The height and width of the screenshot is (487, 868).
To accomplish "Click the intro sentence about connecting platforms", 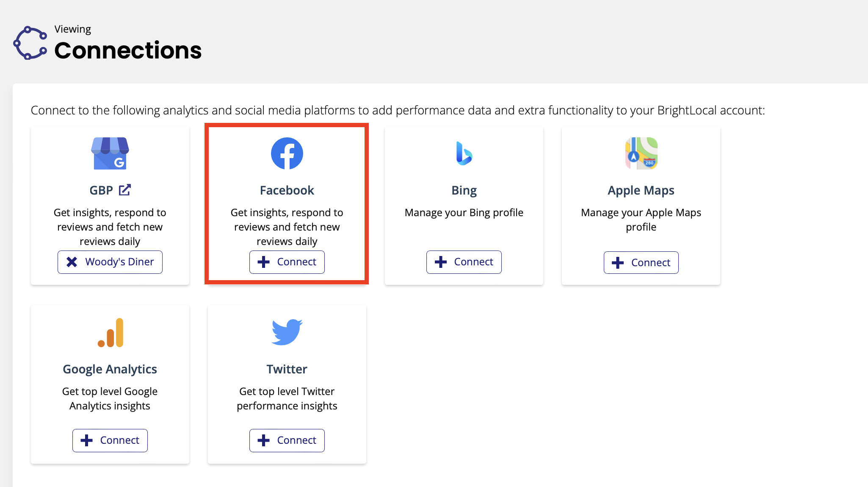I will click(398, 110).
